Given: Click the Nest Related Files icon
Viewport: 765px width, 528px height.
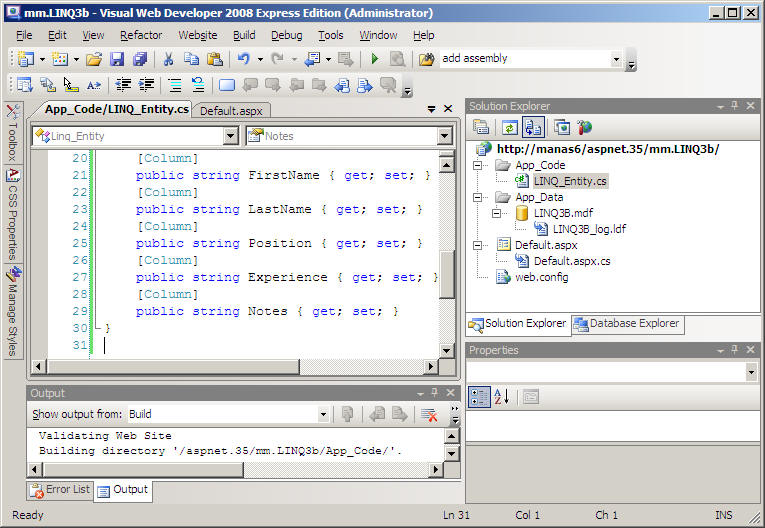Looking at the screenshot, I should tap(533, 127).
